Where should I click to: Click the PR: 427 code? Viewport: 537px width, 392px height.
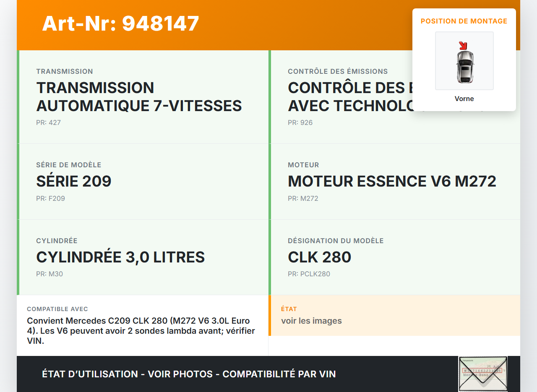(x=48, y=123)
